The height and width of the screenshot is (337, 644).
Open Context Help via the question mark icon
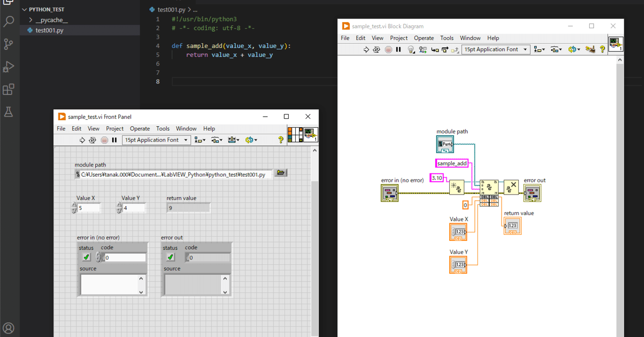pyautogui.click(x=602, y=49)
